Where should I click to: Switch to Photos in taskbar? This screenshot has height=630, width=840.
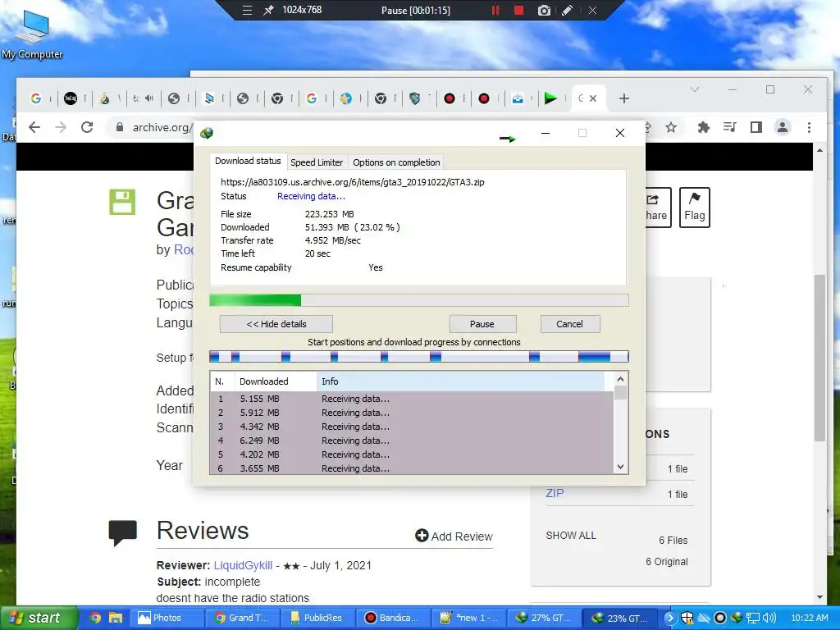pyautogui.click(x=167, y=618)
